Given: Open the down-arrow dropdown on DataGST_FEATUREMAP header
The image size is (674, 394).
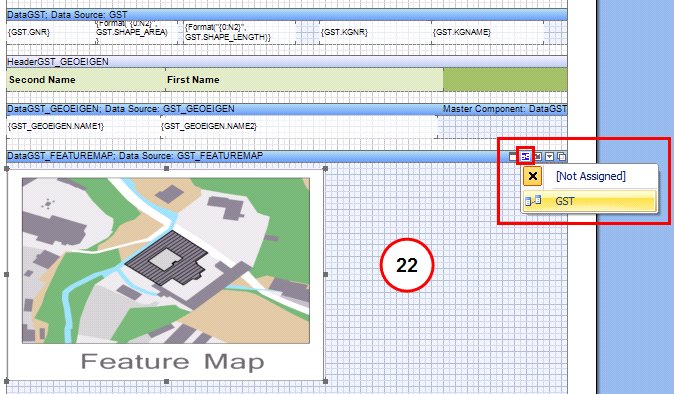Looking at the screenshot, I should 549,156.
